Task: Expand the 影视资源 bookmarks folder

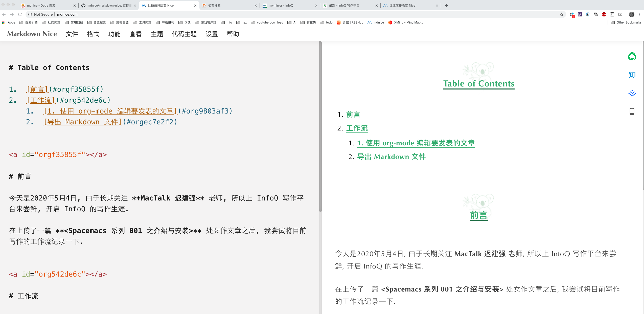Action: 120,23
